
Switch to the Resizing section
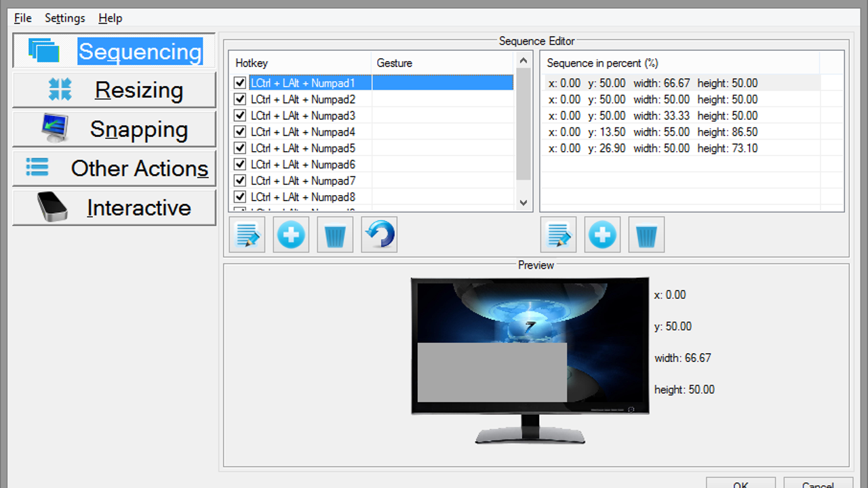(114, 90)
